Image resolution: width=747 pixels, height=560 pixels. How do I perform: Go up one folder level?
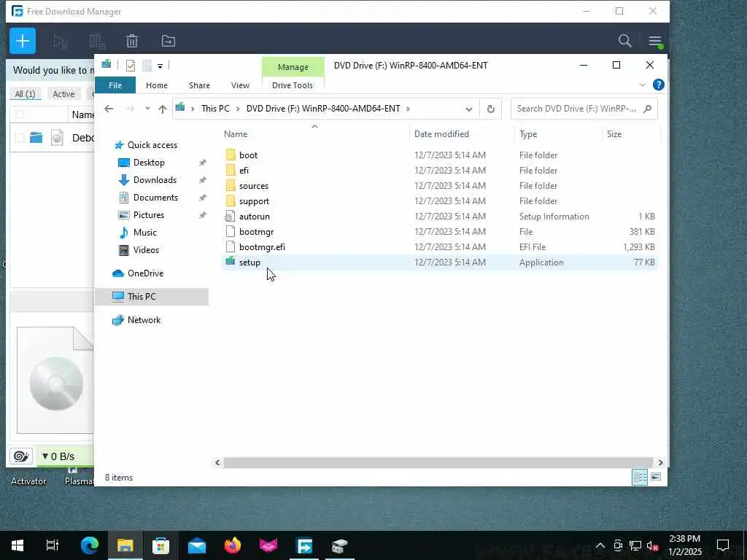[x=163, y=109]
